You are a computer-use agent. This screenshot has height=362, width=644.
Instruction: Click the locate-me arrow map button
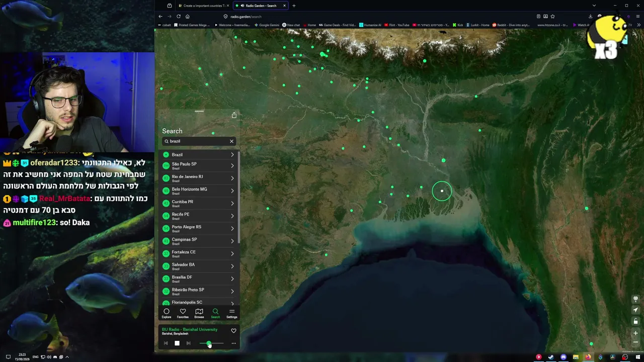(636, 310)
